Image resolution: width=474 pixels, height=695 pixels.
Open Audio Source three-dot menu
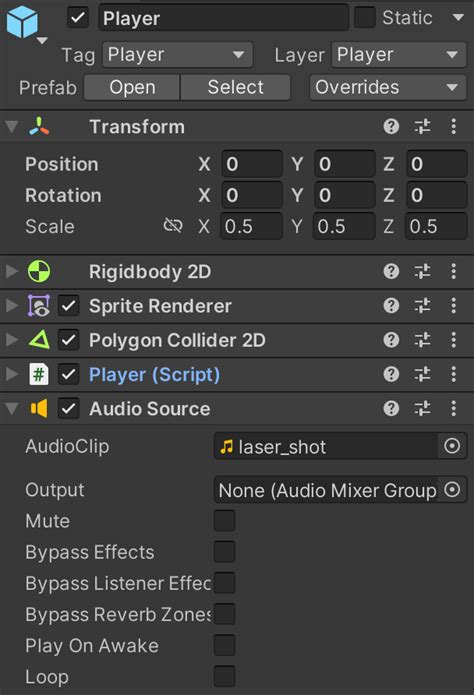(x=453, y=408)
